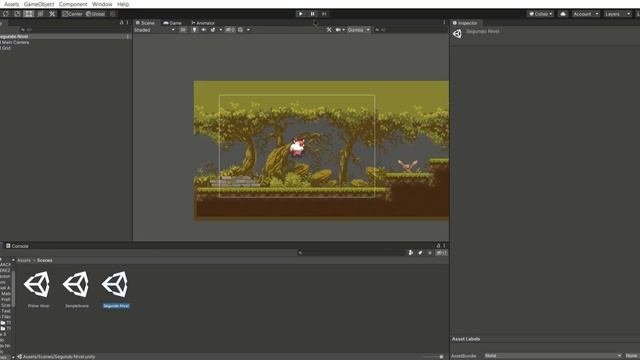
Task: Open Segundo Nivel scene options kebab
Action: click(x=128, y=36)
